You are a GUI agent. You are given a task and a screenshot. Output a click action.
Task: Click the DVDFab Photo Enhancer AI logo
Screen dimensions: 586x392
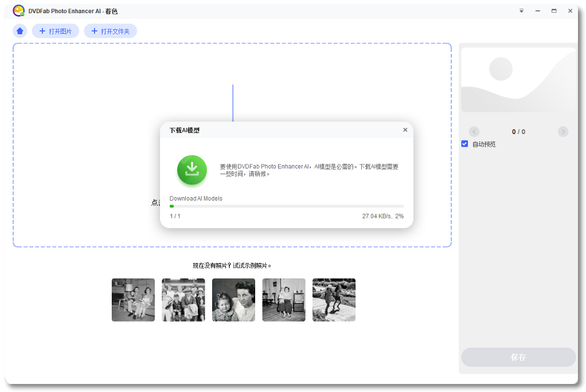18,11
